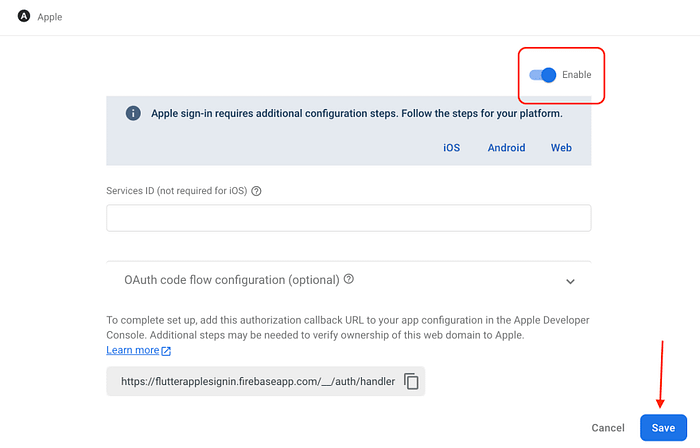Copy the authorization callback URL
This screenshot has width=700, height=448.
click(x=411, y=382)
